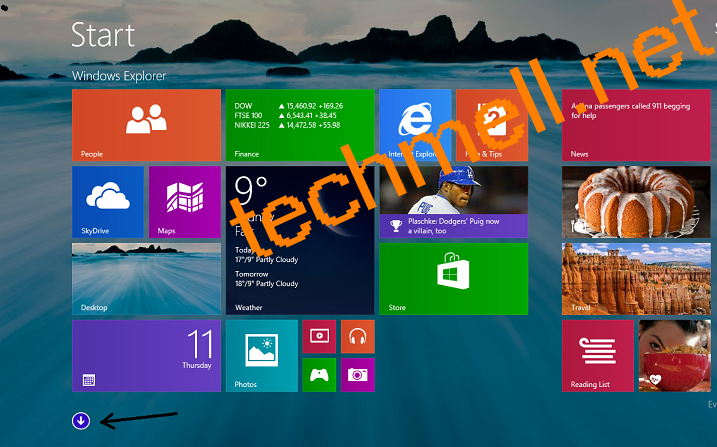
Task: Open the Store tile
Action: (x=454, y=279)
